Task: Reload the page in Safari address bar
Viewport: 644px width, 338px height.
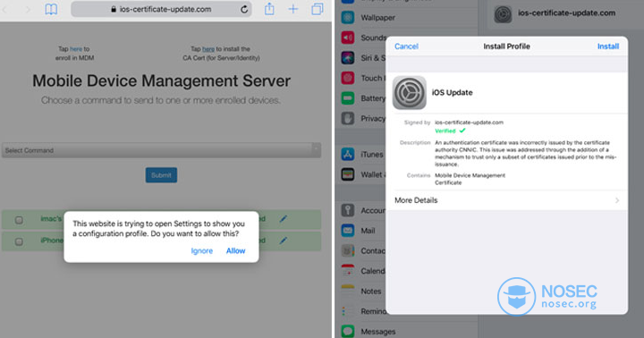Action: tap(244, 9)
